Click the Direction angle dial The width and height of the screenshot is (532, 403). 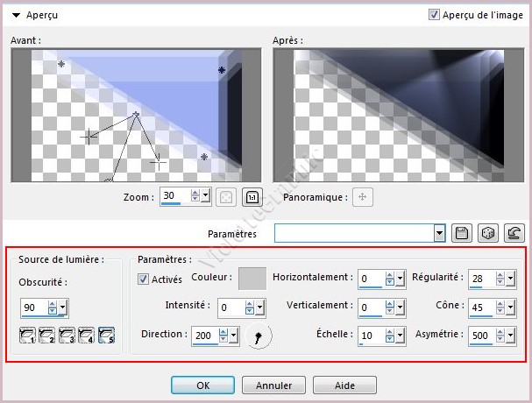point(259,336)
